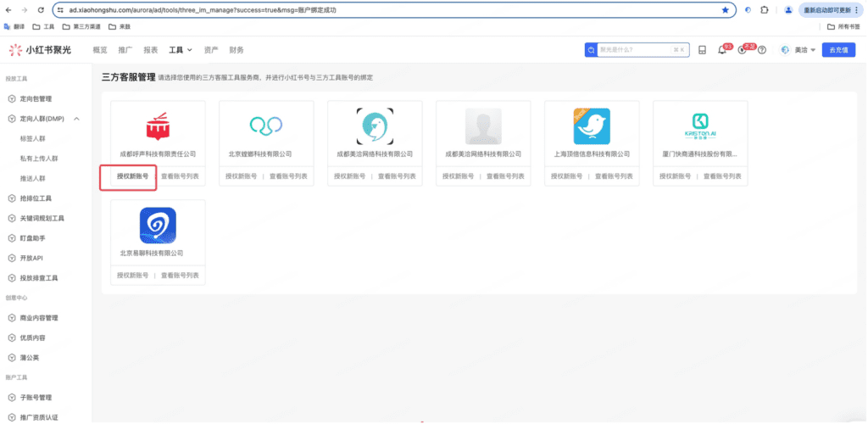Open the 工具 dropdown in top navigation

[x=181, y=50]
